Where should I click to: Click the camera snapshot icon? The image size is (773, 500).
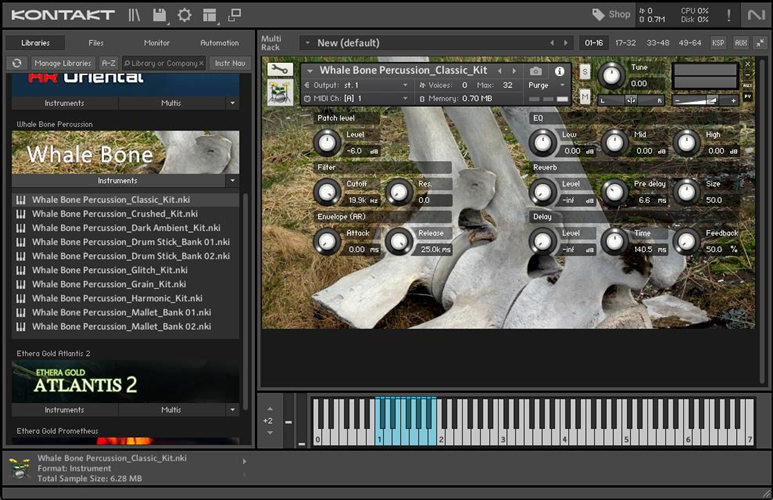click(536, 72)
